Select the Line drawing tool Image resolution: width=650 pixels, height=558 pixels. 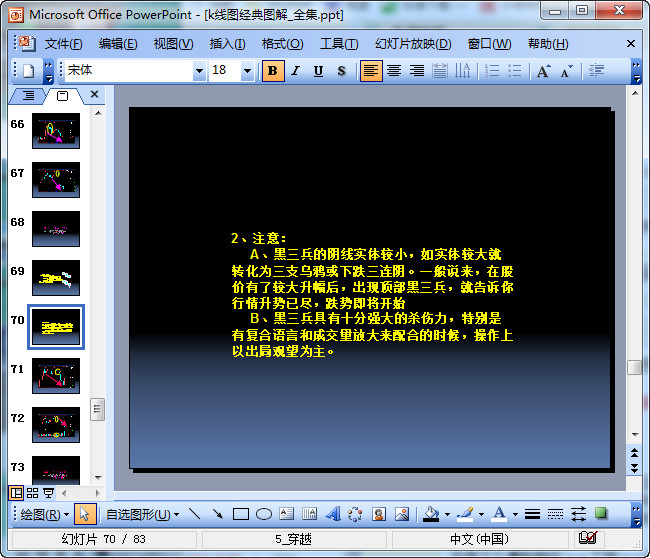tap(194, 514)
